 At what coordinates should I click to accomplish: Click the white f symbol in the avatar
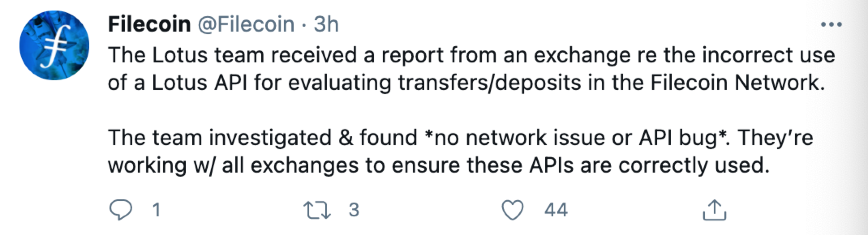pos(54,46)
